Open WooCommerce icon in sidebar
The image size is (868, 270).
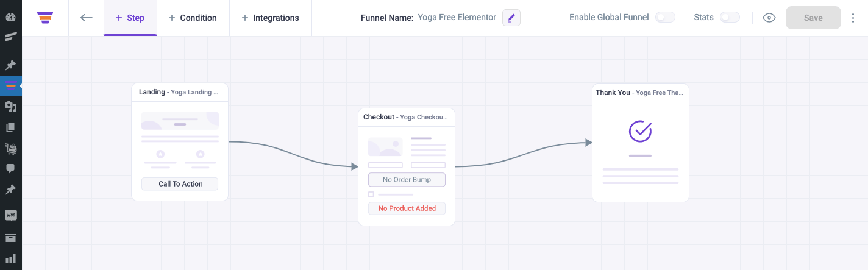tap(10, 215)
